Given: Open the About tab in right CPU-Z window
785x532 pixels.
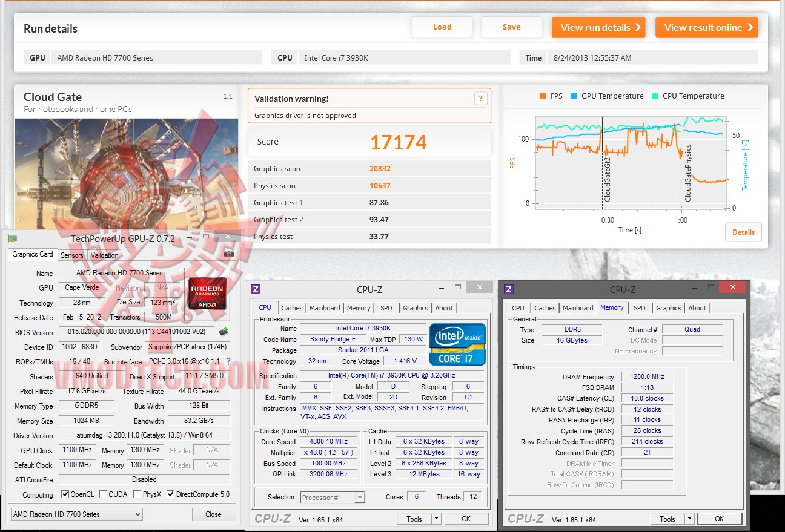Looking at the screenshot, I should coord(697,308).
